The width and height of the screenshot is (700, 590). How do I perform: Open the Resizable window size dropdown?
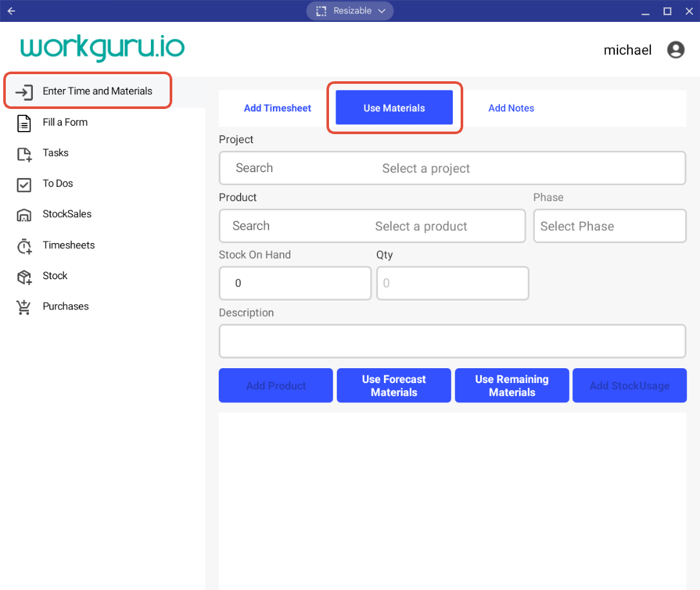[x=350, y=11]
